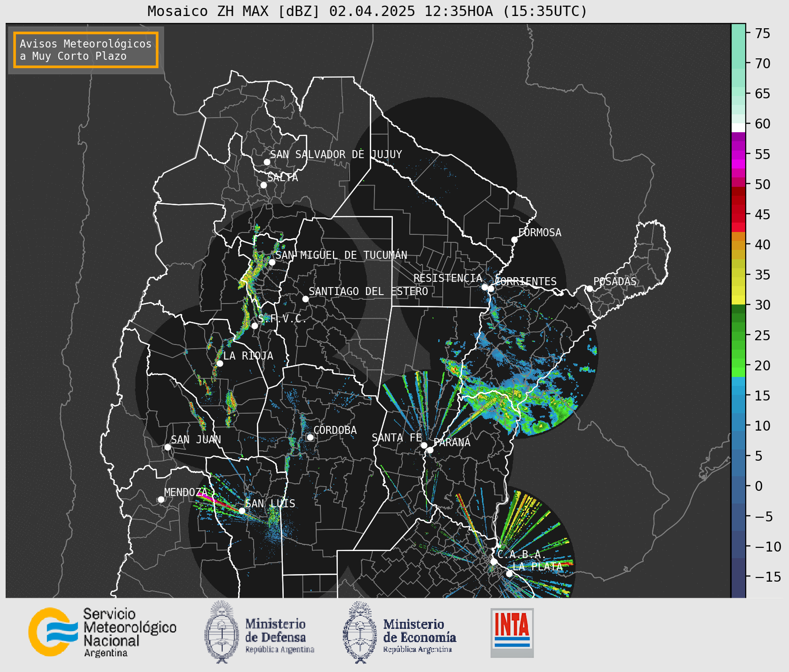Select the La Rioja city marker

pos(220,363)
